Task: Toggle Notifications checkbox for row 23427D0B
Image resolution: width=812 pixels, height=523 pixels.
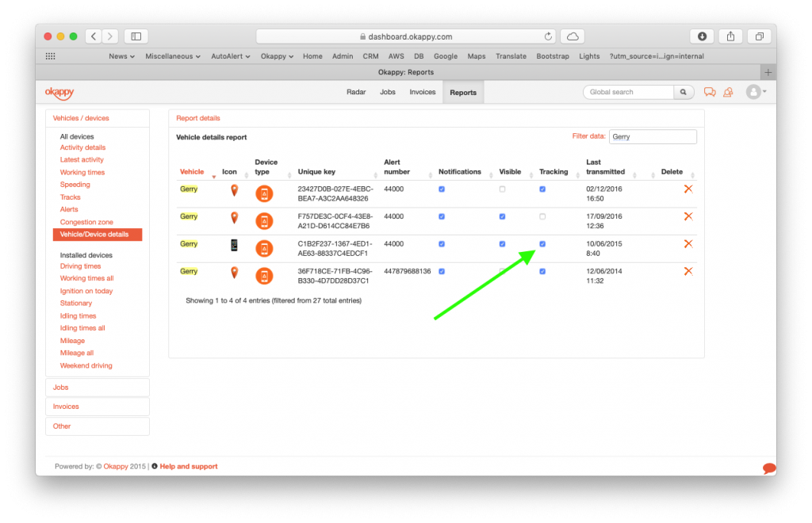Action: (442, 189)
